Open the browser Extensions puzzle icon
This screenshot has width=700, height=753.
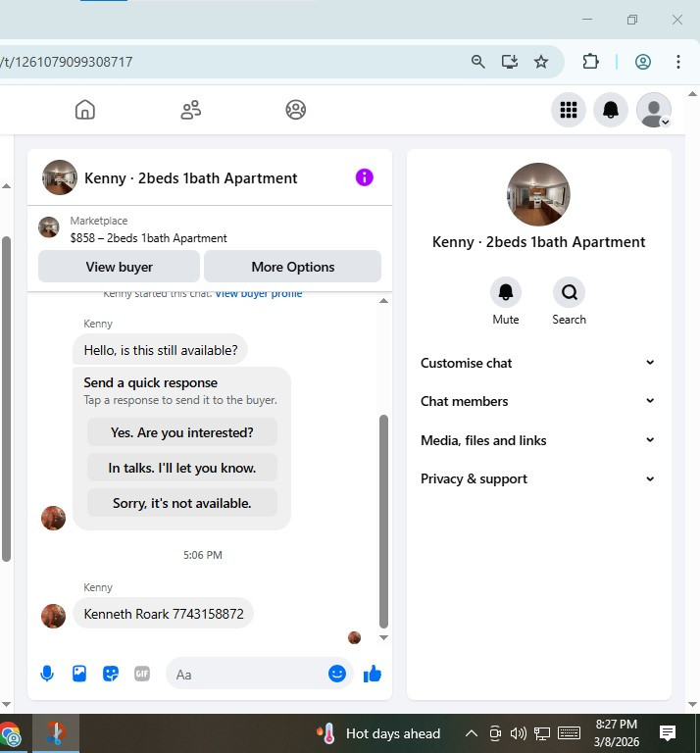[590, 62]
